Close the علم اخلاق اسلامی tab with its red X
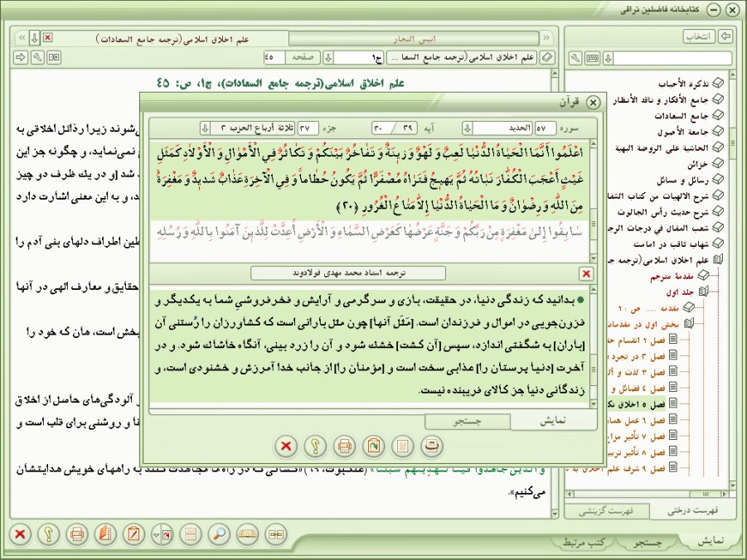Image resolution: width=747 pixels, height=560 pixels. click(x=47, y=37)
